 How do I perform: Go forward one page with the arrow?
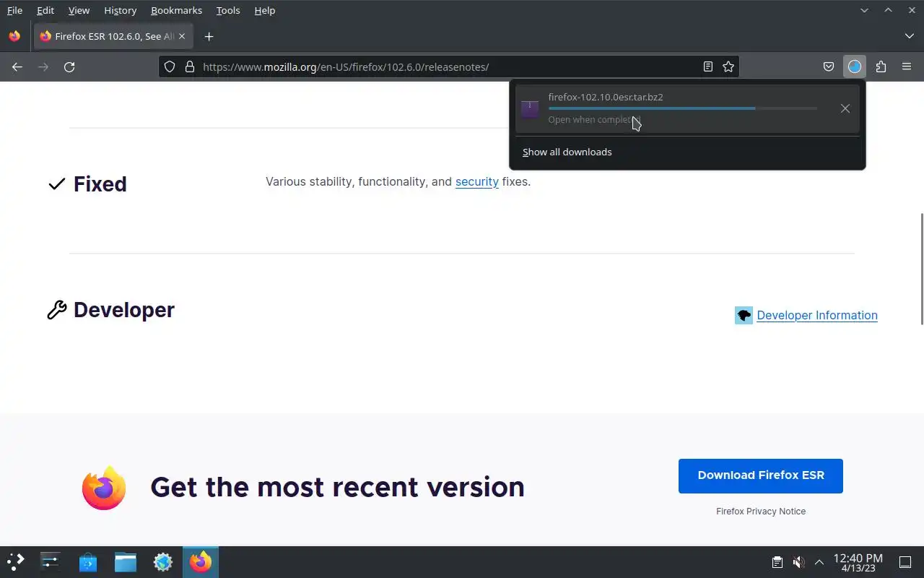[x=43, y=66]
